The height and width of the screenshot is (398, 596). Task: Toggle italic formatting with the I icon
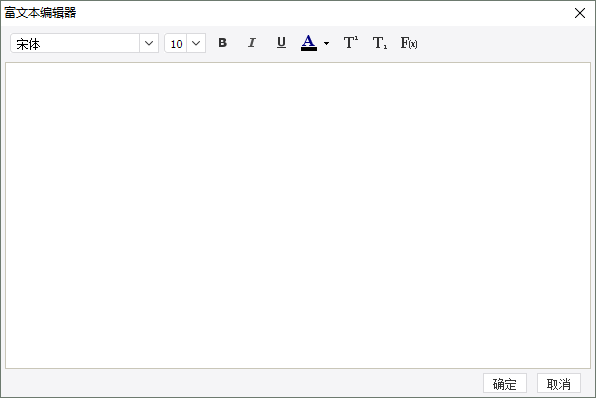[252, 43]
